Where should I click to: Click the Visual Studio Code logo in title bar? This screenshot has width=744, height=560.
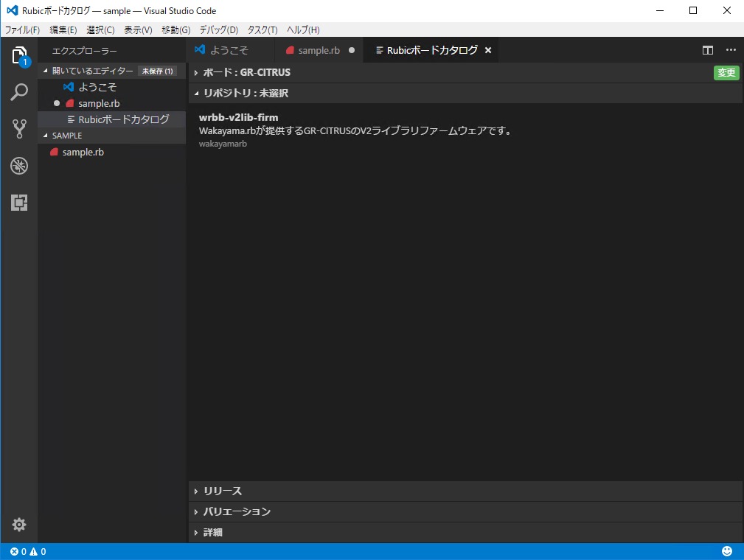[13, 10]
